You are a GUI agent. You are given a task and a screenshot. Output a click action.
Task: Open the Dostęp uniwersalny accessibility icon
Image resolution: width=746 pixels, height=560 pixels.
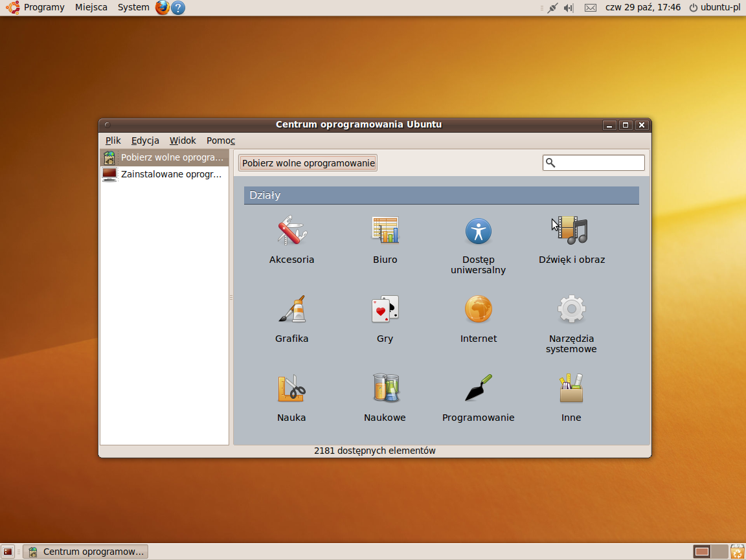(478, 231)
